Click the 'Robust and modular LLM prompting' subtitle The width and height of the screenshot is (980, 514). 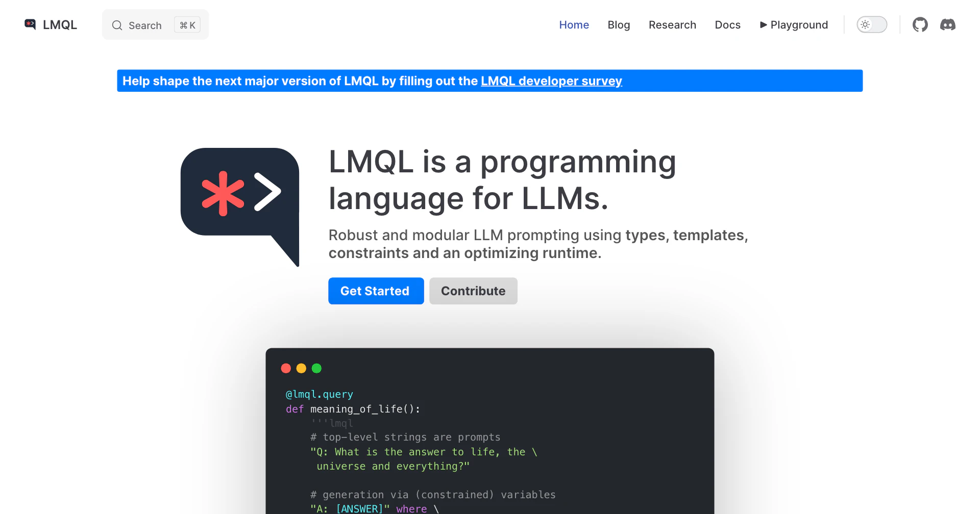538,244
